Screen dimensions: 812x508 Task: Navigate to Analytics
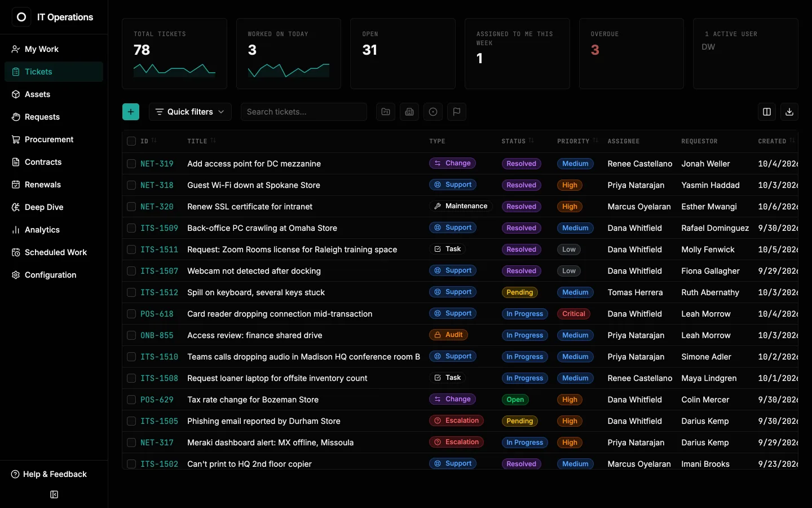(x=54, y=230)
